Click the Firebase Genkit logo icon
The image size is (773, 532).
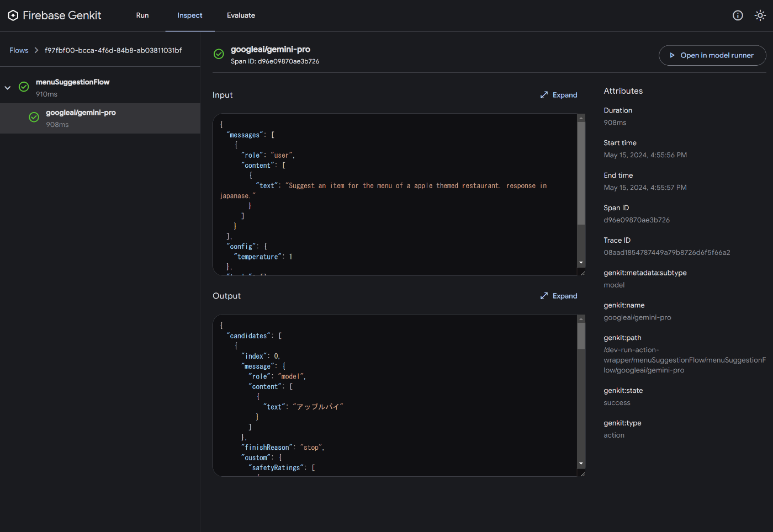pos(13,15)
